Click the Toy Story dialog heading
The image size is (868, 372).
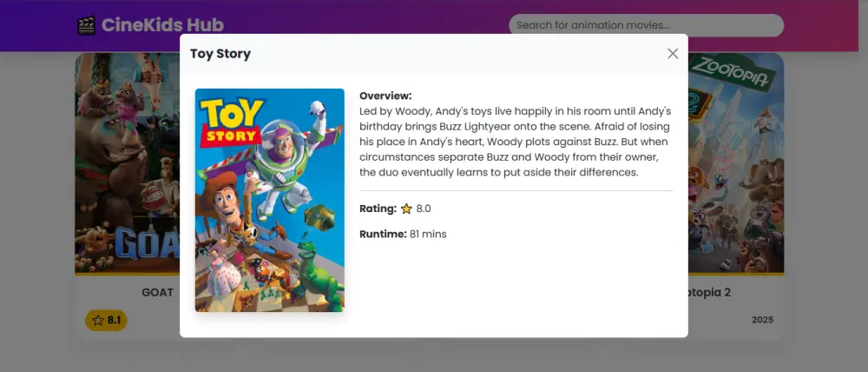tap(220, 54)
